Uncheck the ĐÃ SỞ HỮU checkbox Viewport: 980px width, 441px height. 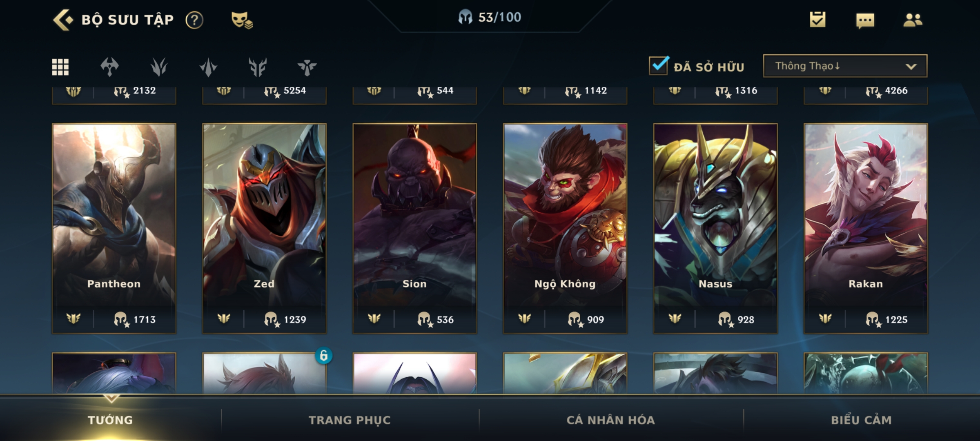659,65
